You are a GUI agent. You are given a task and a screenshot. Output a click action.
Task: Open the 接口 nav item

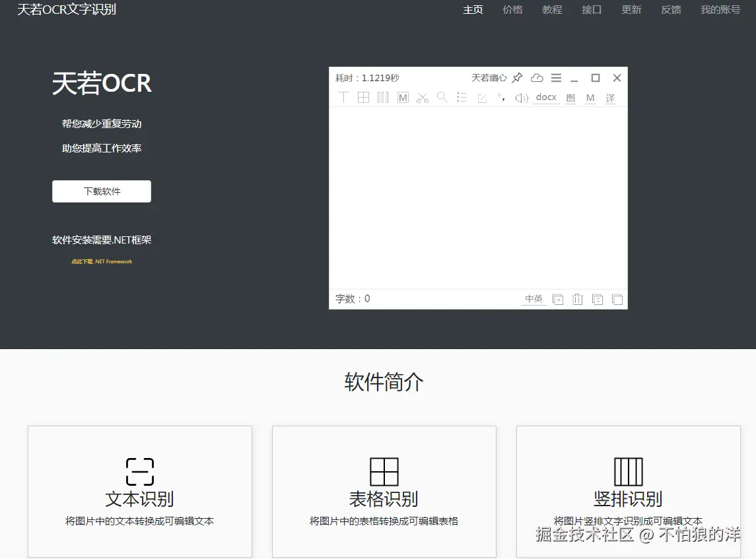click(592, 10)
